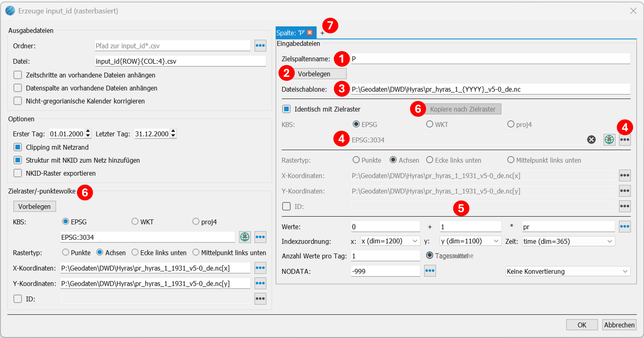Browse Zielraster X-Koordinaten file with dots button

click(x=260, y=268)
